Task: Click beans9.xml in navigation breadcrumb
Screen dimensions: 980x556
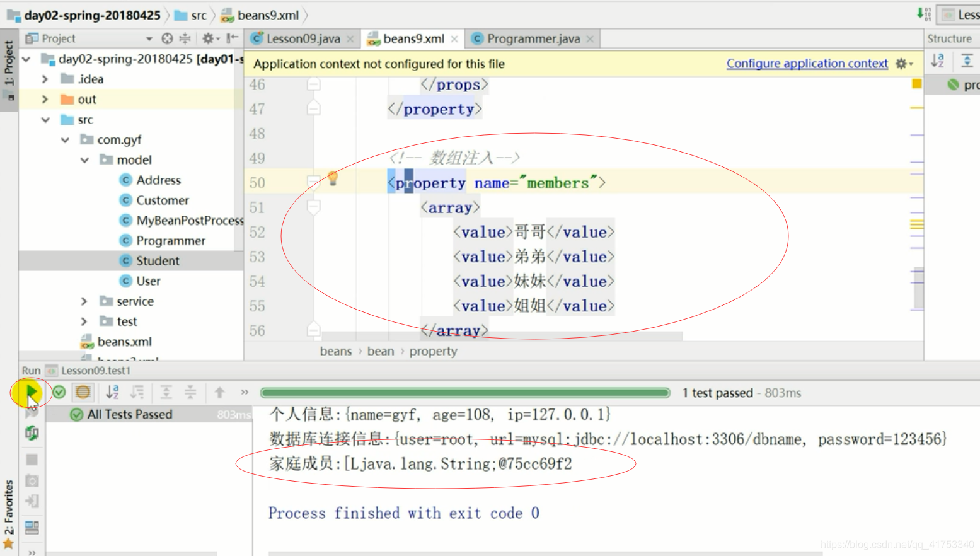Action: pyautogui.click(x=260, y=15)
